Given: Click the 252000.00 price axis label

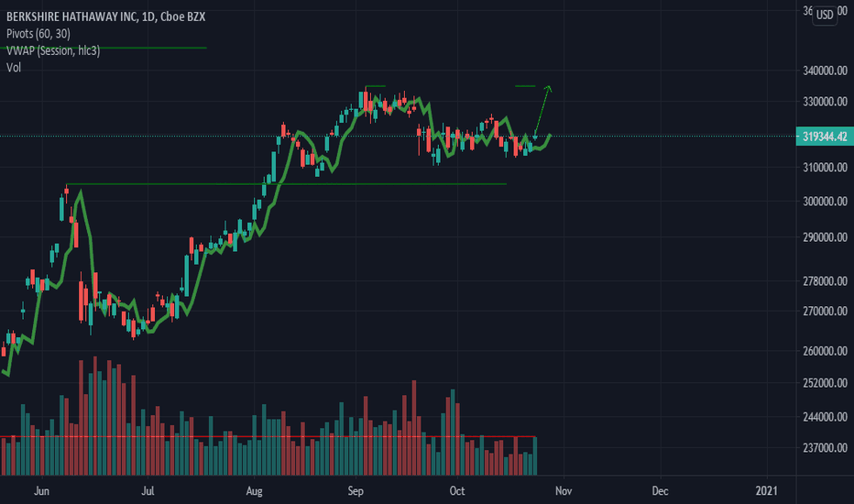Looking at the screenshot, I should click(x=825, y=383).
